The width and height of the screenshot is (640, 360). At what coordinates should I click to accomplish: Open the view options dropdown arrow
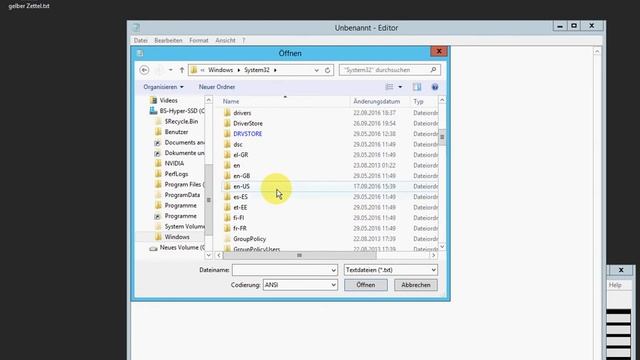[x=400, y=87]
